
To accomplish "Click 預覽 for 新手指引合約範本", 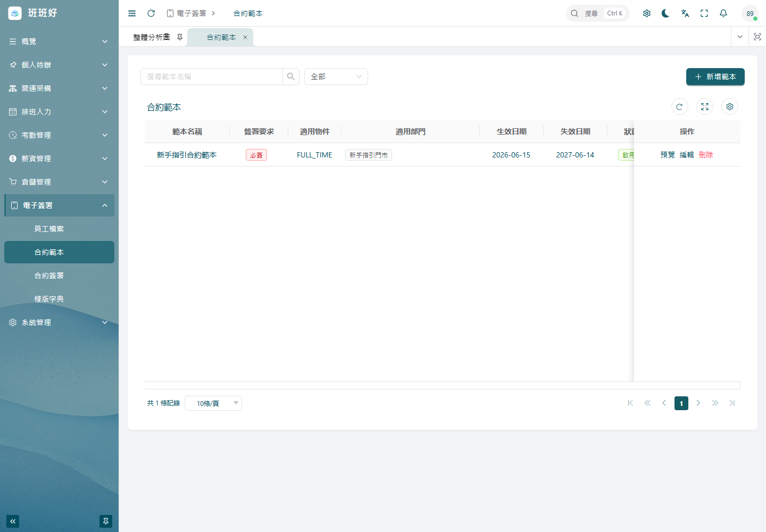I will [x=668, y=155].
